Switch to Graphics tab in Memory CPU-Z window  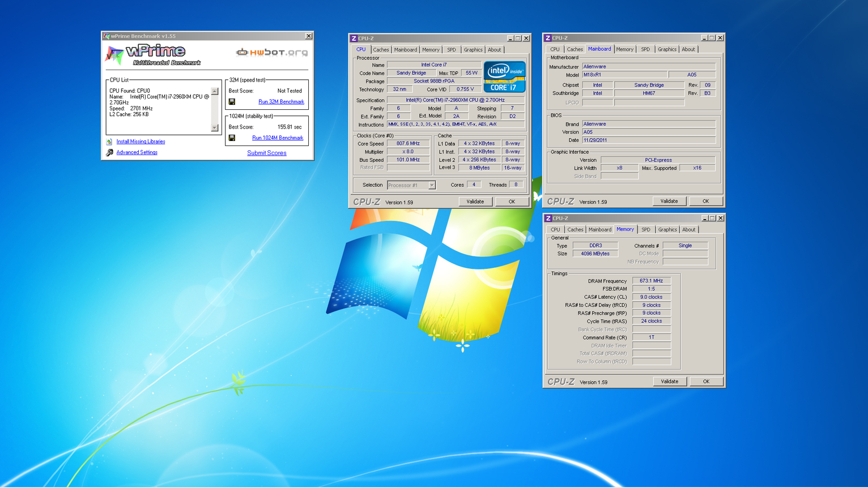[667, 230]
